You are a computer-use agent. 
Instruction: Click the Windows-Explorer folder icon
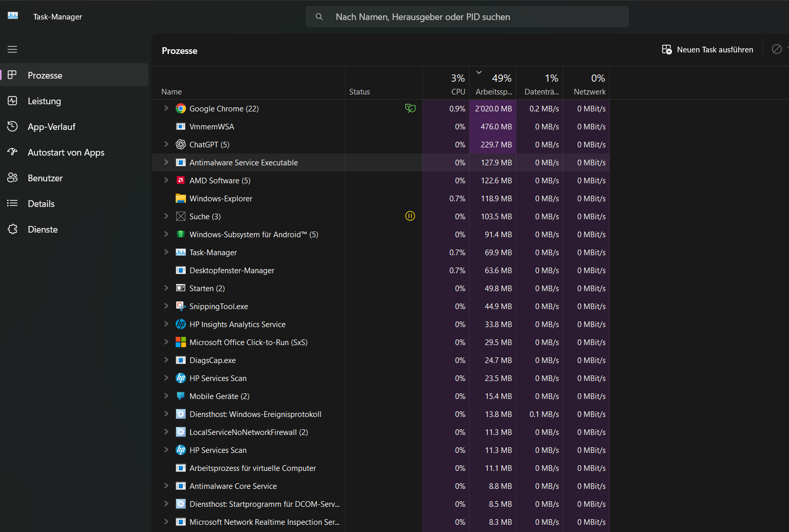click(x=181, y=198)
